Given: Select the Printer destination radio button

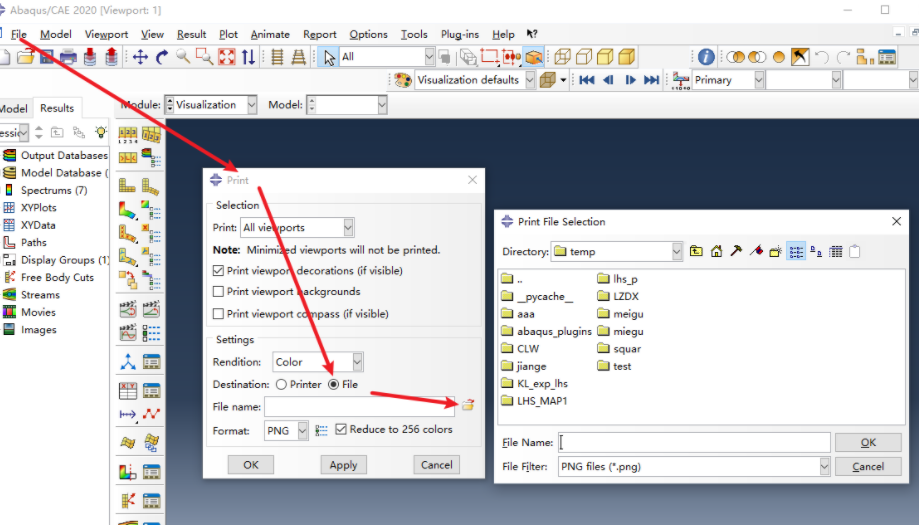Looking at the screenshot, I should 282,385.
